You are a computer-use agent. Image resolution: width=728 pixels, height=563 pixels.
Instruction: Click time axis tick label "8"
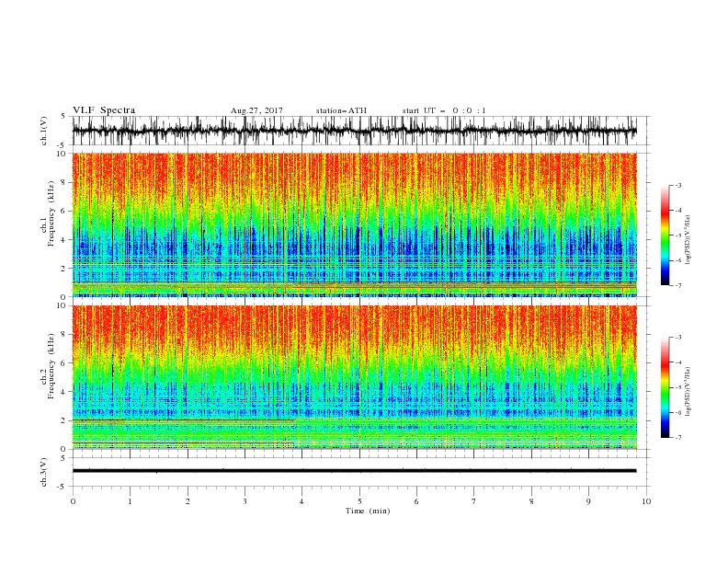point(531,501)
